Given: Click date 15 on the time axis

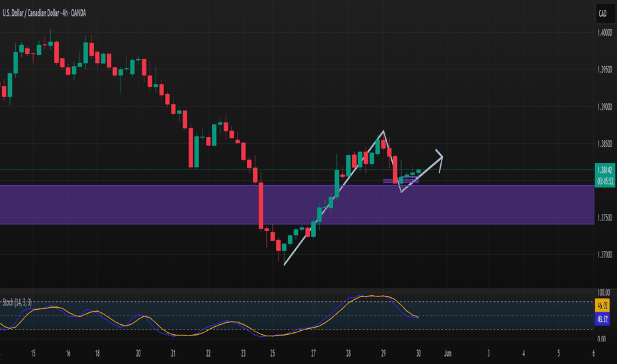Looking at the screenshot, I should pos(33,353).
